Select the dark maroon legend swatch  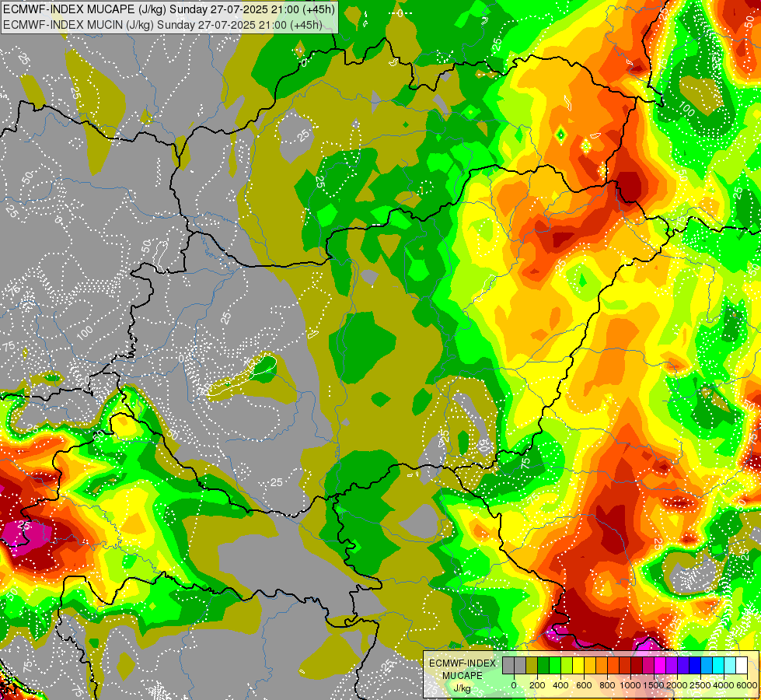click(x=637, y=665)
